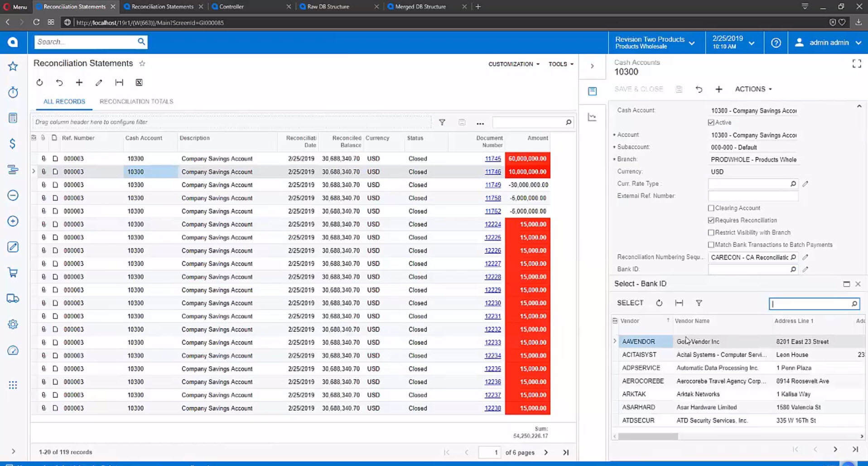The image size is (868, 466).
Task: Toggle the Clearing Account checkbox
Action: [711, 208]
